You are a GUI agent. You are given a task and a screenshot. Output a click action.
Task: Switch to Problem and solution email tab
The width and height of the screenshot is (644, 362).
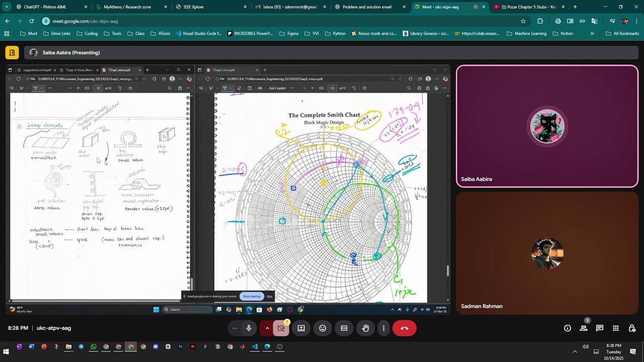point(369,7)
